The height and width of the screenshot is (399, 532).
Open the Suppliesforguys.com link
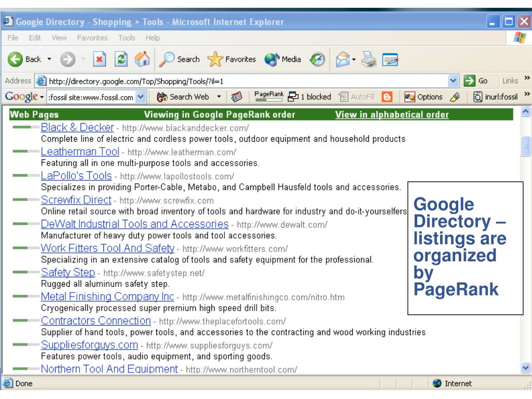(x=89, y=345)
